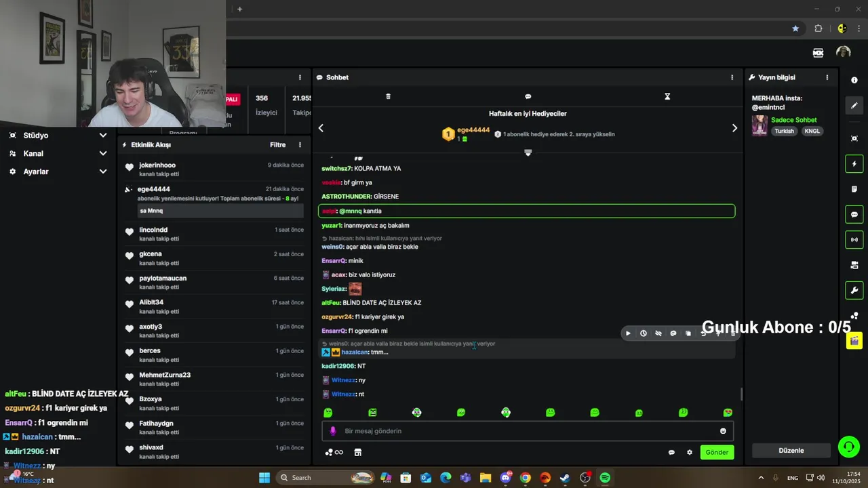868x488 pixels.
Task: Open user avatar menu at top right
Action: [x=843, y=52]
